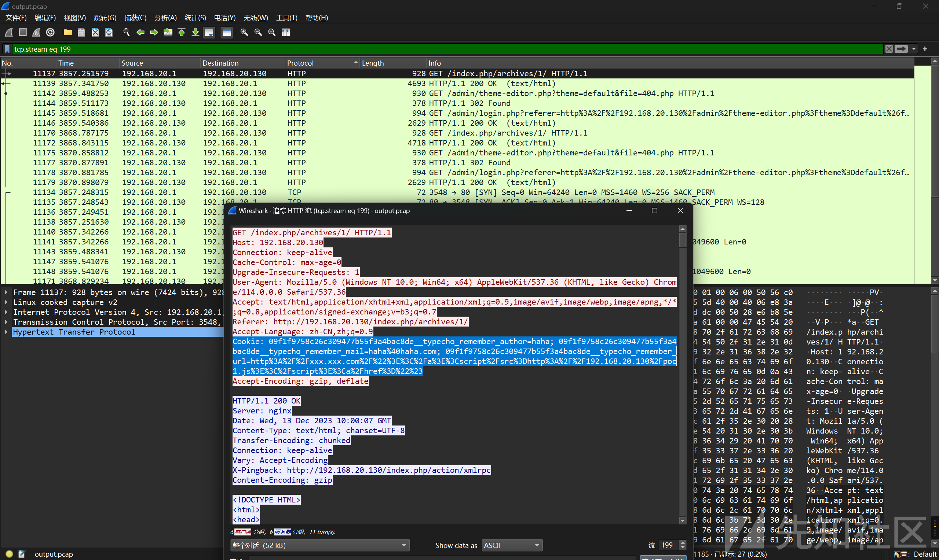Image resolution: width=939 pixels, height=560 pixels.
Task: Go forward to next packet arrow
Action: click(154, 33)
